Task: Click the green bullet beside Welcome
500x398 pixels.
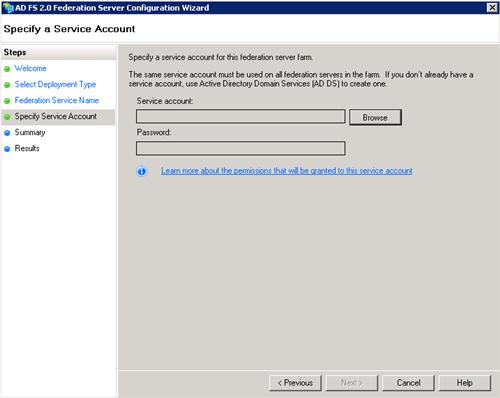Action: 7,69
